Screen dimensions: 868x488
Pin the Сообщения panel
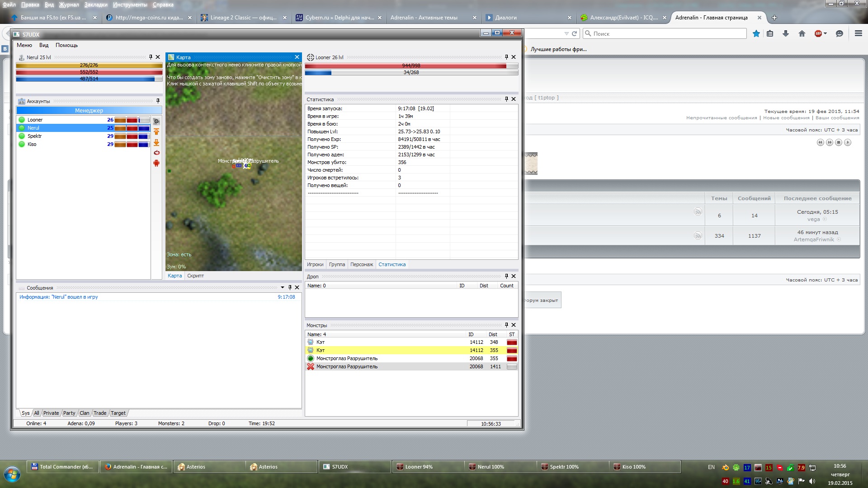tap(290, 287)
